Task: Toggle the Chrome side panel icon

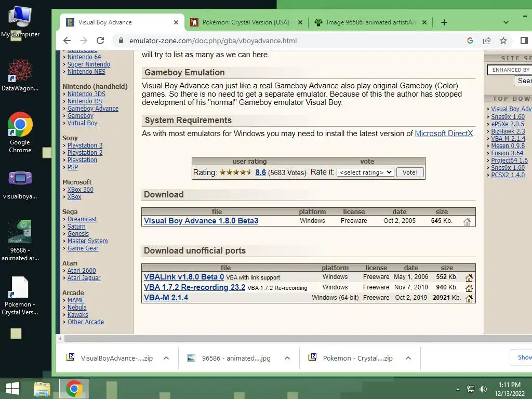Action: [x=524, y=41]
